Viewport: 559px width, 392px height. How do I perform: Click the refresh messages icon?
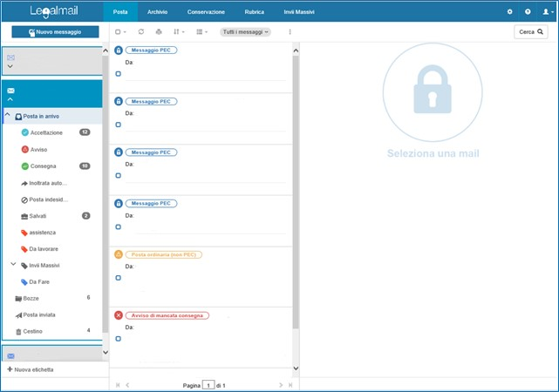[141, 31]
